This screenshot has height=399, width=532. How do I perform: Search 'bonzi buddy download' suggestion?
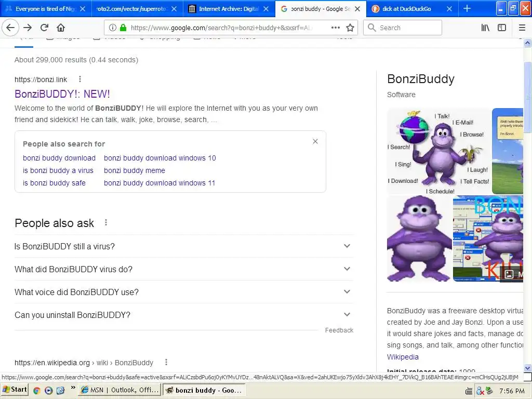(x=59, y=158)
